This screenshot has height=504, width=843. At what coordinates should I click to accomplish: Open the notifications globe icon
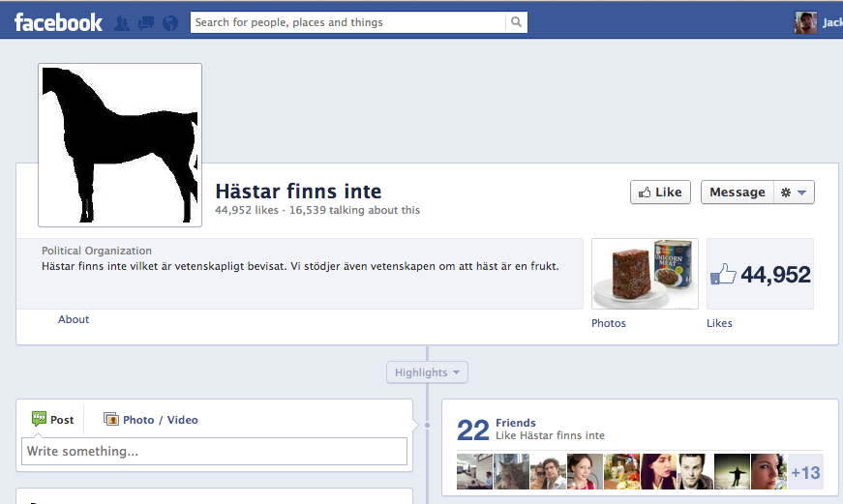(x=170, y=23)
